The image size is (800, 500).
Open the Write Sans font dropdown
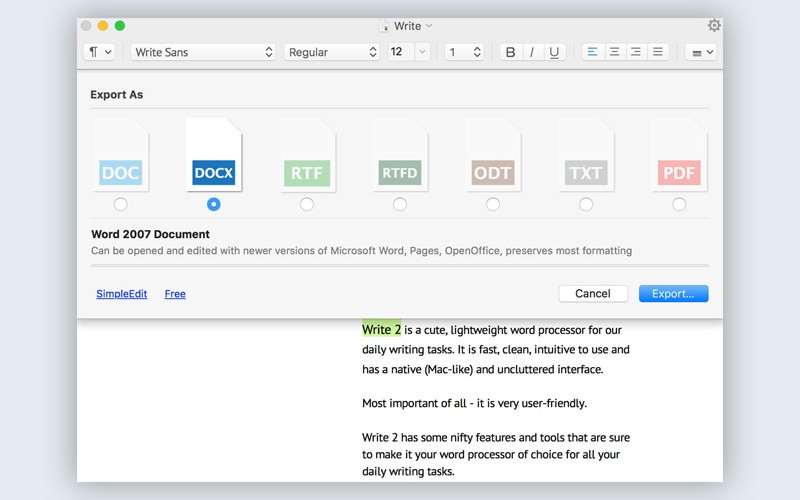coord(203,52)
